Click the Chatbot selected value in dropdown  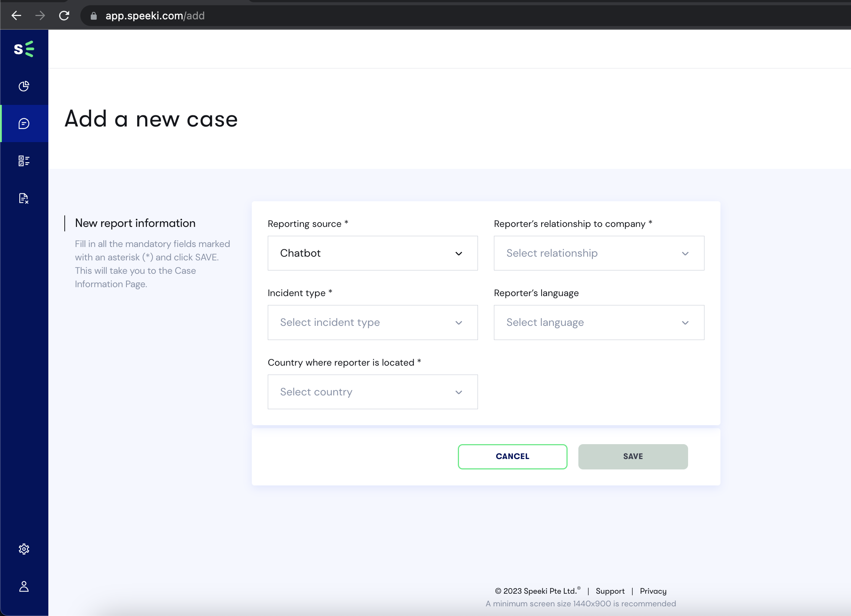pos(373,253)
